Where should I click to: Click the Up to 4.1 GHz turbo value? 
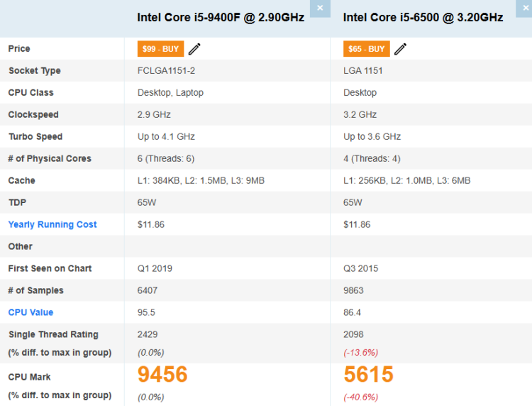[166, 136]
